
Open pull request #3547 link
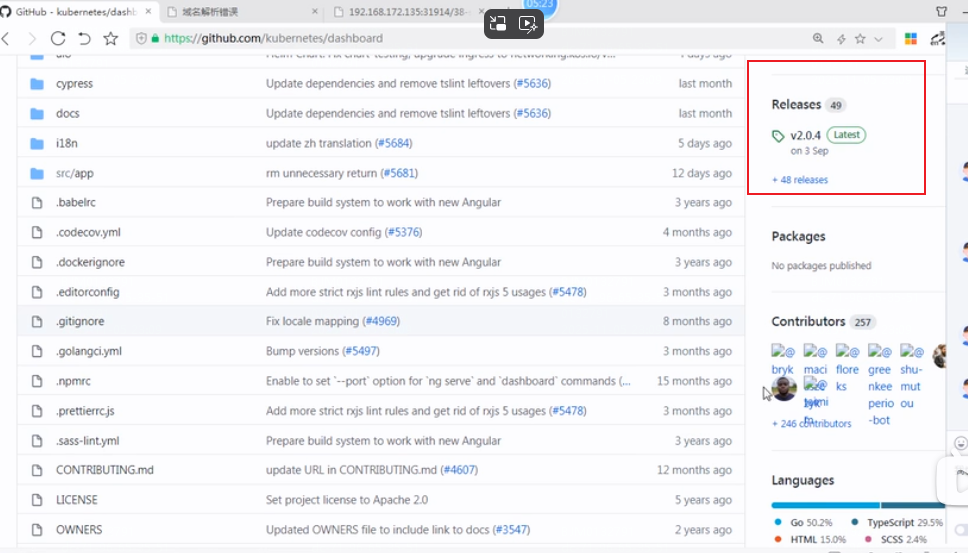pos(511,530)
